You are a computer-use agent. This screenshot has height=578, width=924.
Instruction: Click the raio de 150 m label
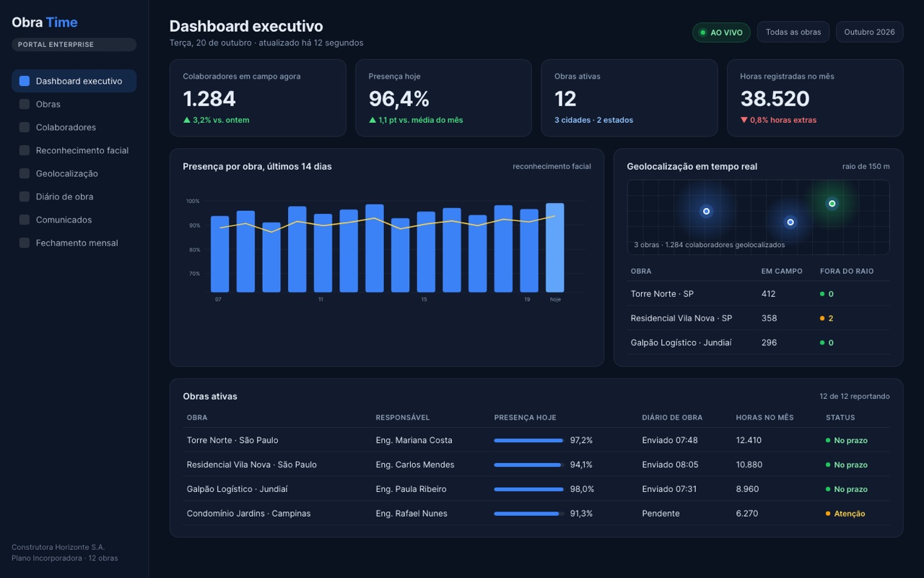(866, 166)
